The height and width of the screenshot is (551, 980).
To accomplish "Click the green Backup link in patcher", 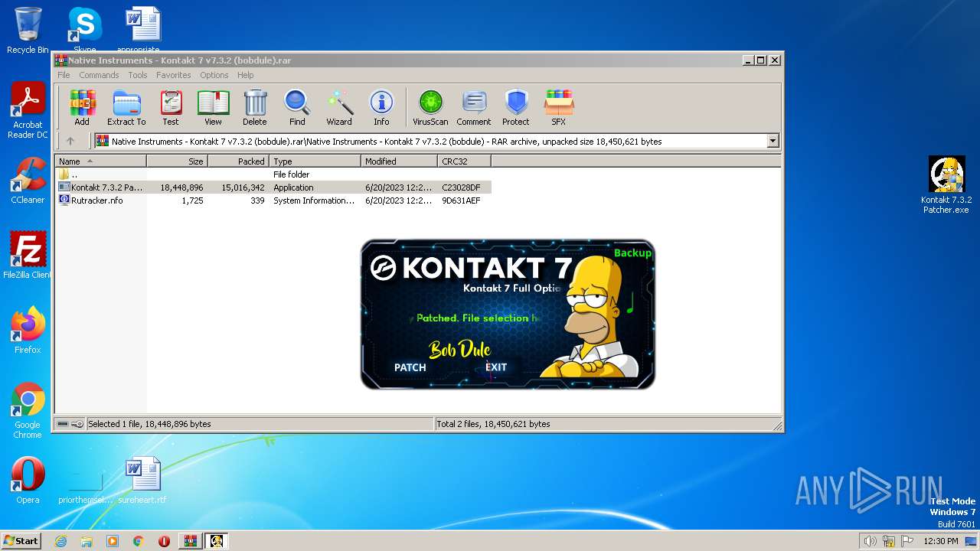I will [632, 253].
